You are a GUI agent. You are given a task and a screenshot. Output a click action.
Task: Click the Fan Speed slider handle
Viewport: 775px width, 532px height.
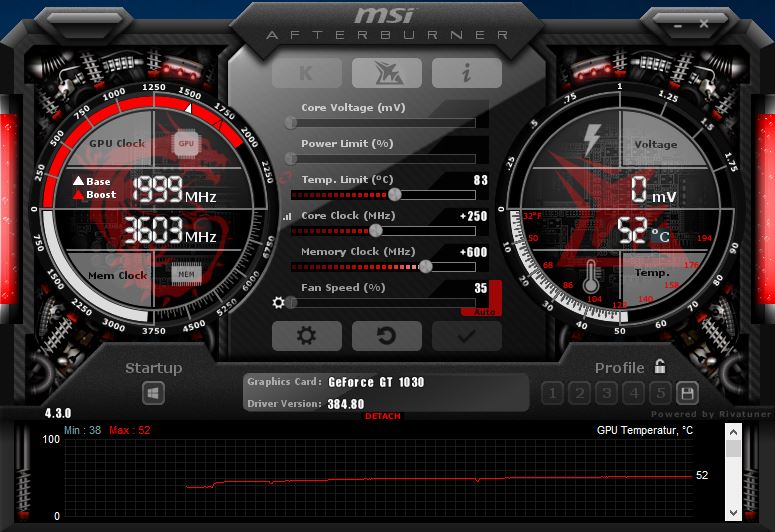[291, 302]
